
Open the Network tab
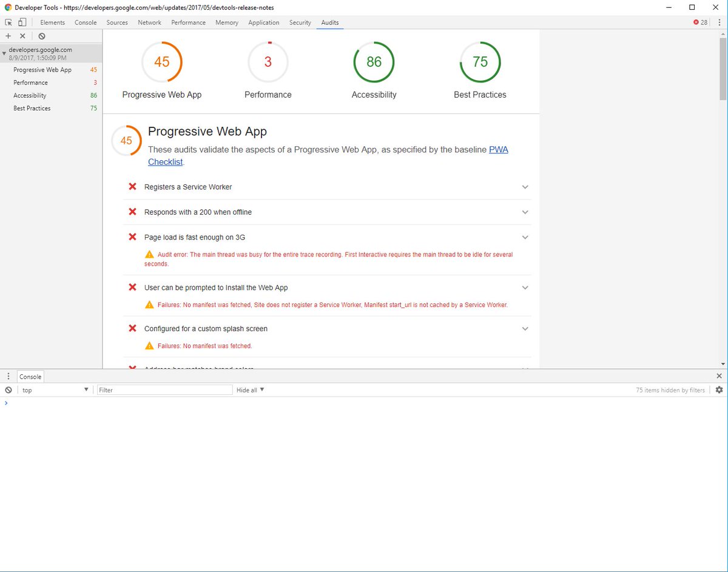[149, 22]
